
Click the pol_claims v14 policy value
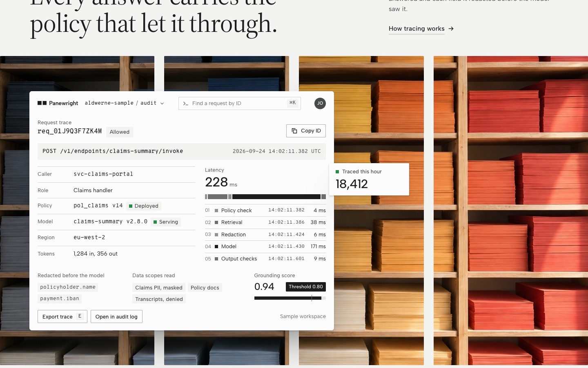coord(98,206)
